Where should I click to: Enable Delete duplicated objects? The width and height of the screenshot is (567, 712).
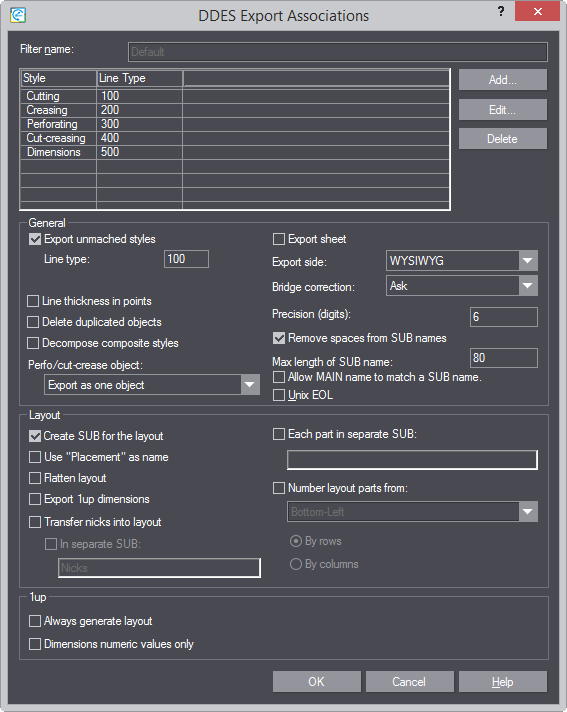point(33,322)
